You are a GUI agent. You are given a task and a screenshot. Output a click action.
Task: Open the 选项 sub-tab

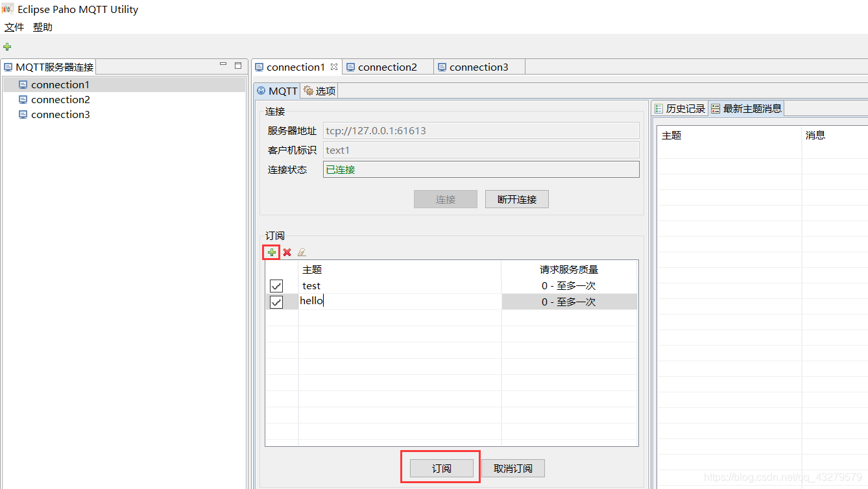coord(319,91)
